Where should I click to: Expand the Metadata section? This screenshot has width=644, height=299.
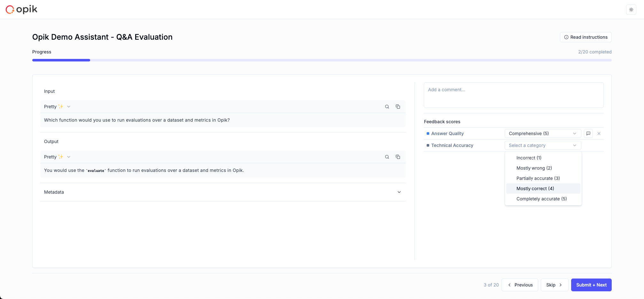tap(399, 192)
